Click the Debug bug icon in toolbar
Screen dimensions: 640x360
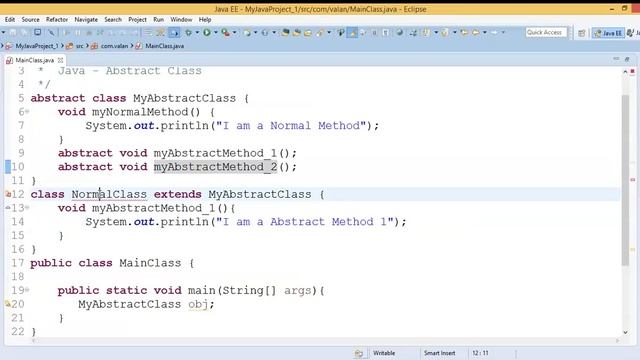[x=188, y=32]
